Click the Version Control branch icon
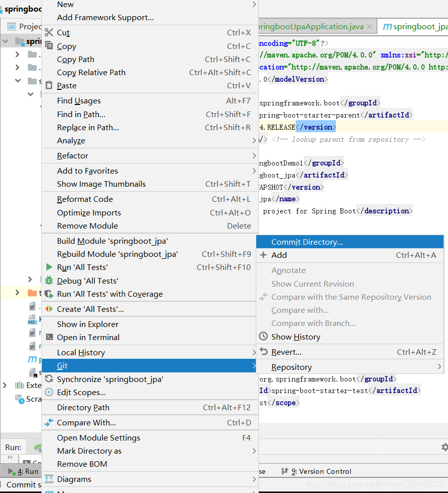Screen dimensions: 448x493 point(285,471)
